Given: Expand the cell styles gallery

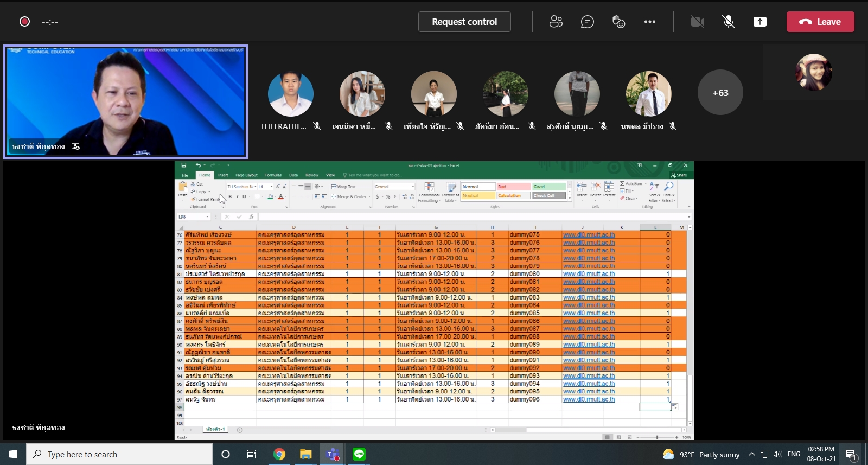Looking at the screenshot, I should click(x=570, y=198).
